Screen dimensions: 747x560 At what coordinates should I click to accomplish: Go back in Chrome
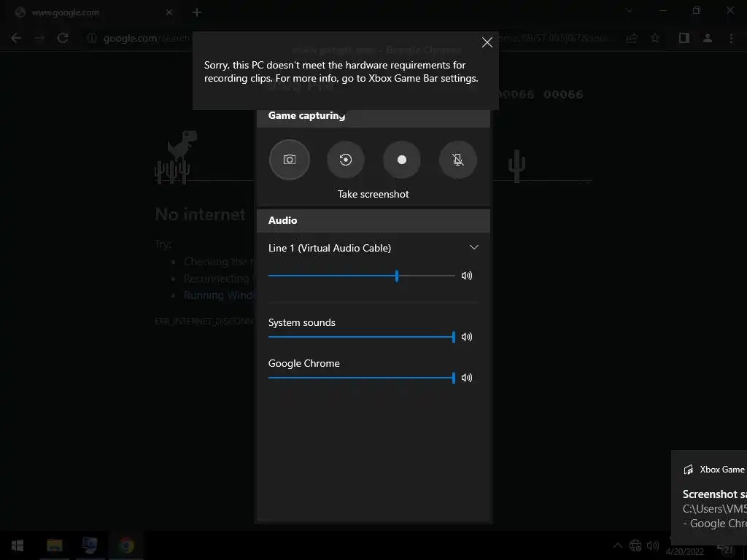tap(16, 38)
